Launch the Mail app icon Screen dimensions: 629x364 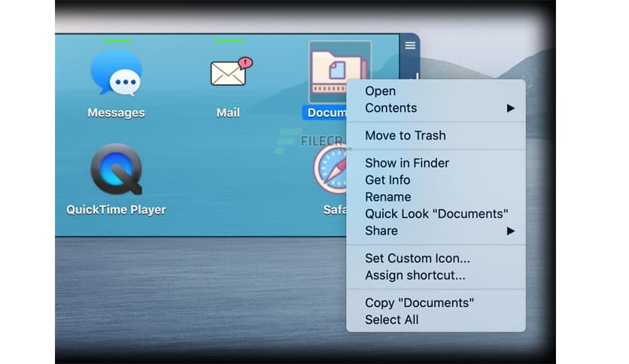coord(231,72)
